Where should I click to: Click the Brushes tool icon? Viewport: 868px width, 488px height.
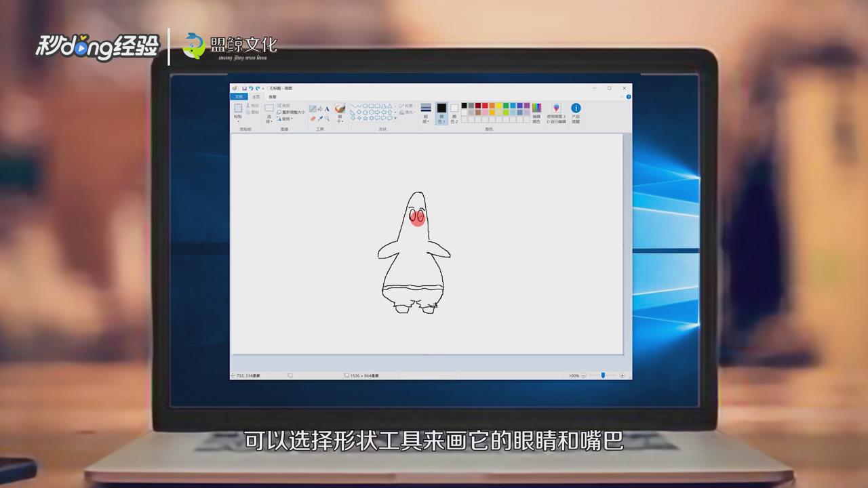[340, 108]
